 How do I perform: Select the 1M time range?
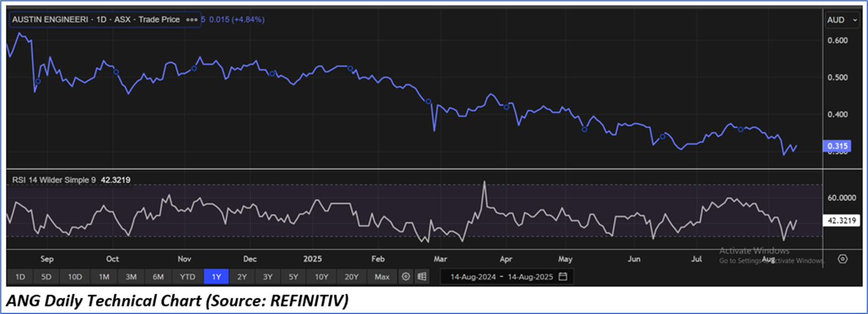tap(104, 277)
